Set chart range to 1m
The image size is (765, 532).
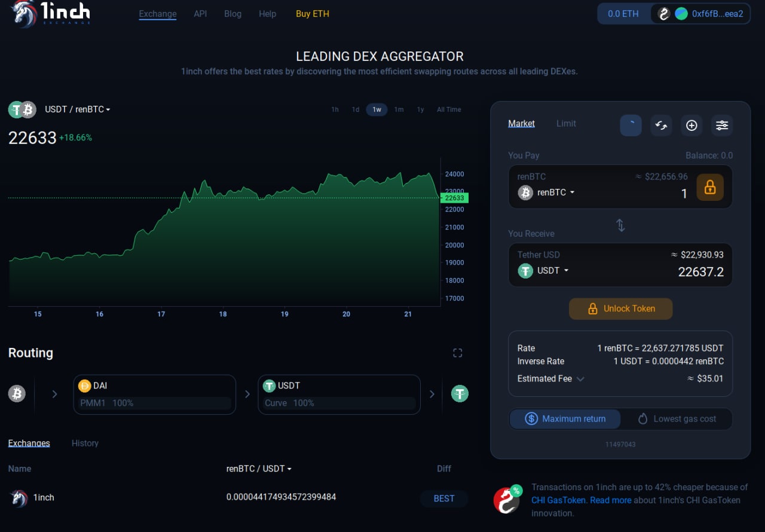pos(399,109)
